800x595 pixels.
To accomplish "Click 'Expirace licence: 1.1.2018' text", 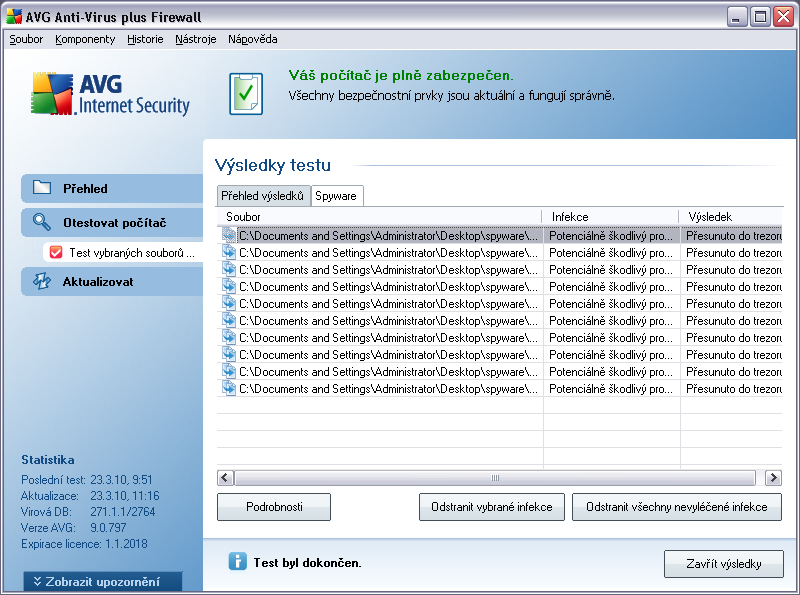I will pos(84,543).
